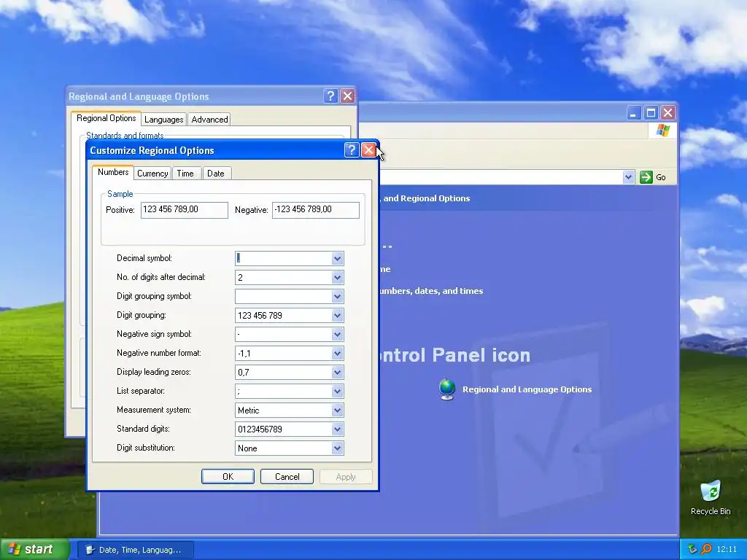Select the Languages tab

coord(164,120)
